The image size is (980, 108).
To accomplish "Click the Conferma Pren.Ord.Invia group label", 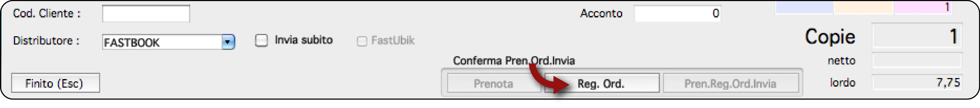I will click(x=514, y=61).
